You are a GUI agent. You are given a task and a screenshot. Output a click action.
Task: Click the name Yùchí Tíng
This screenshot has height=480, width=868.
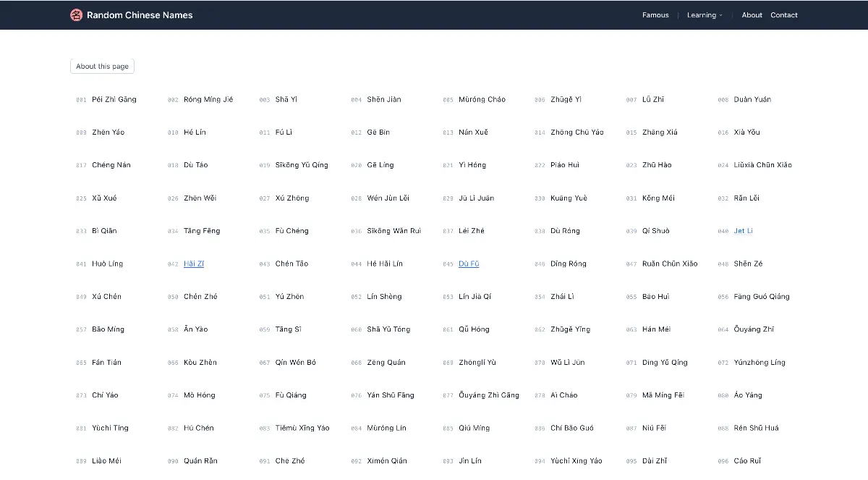click(111, 428)
